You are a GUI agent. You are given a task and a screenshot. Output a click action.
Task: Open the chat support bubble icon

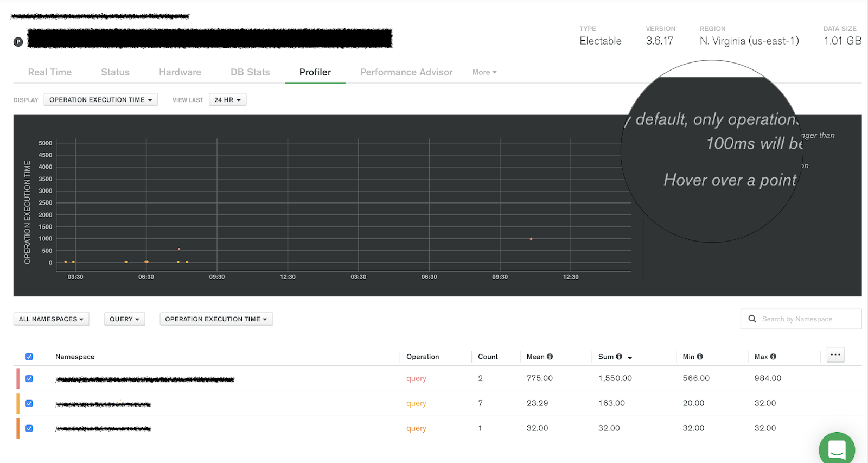837,449
